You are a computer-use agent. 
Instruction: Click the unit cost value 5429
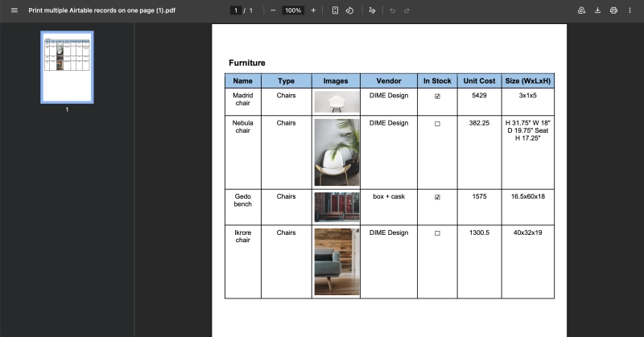tap(479, 95)
